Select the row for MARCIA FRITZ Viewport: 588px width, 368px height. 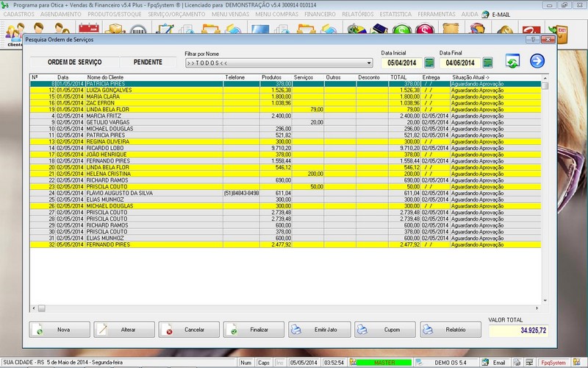285,116
